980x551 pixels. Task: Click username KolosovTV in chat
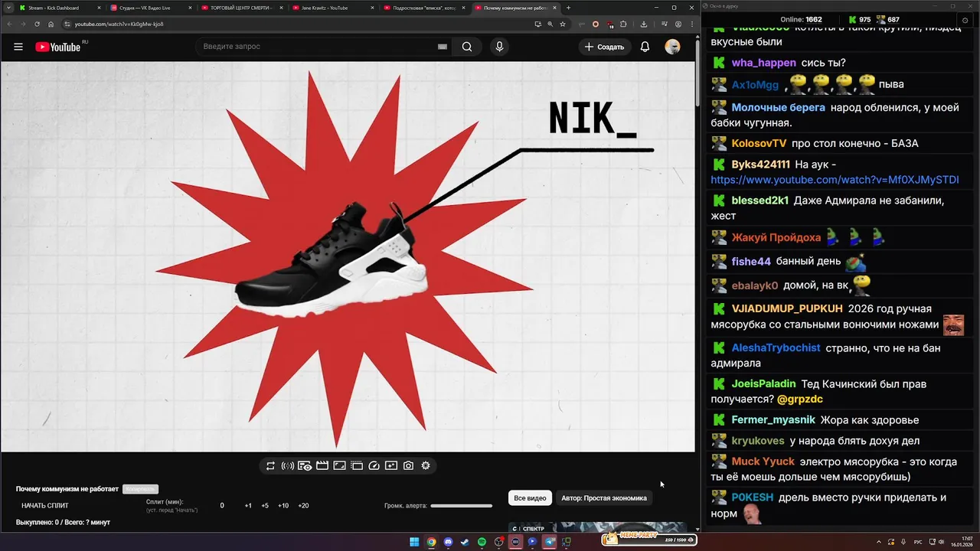[759, 143]
